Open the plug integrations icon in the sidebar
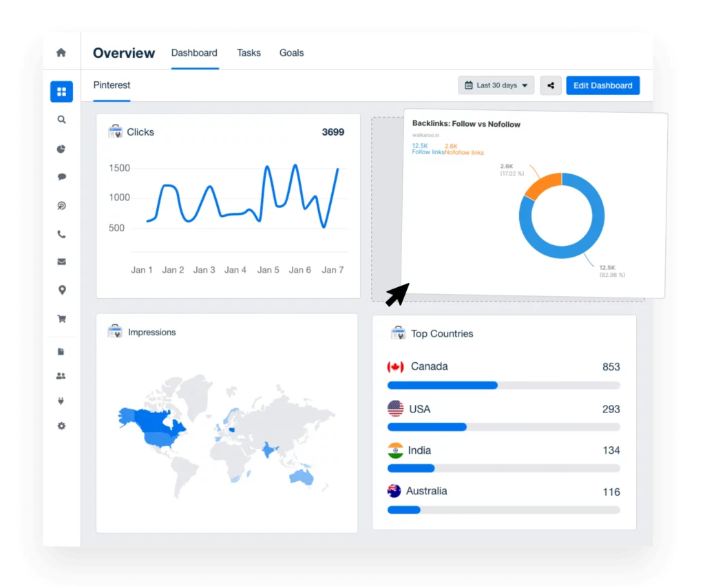The height and width of the screenshot is (588, 705). pyautogui.click(x=61, y=401)
